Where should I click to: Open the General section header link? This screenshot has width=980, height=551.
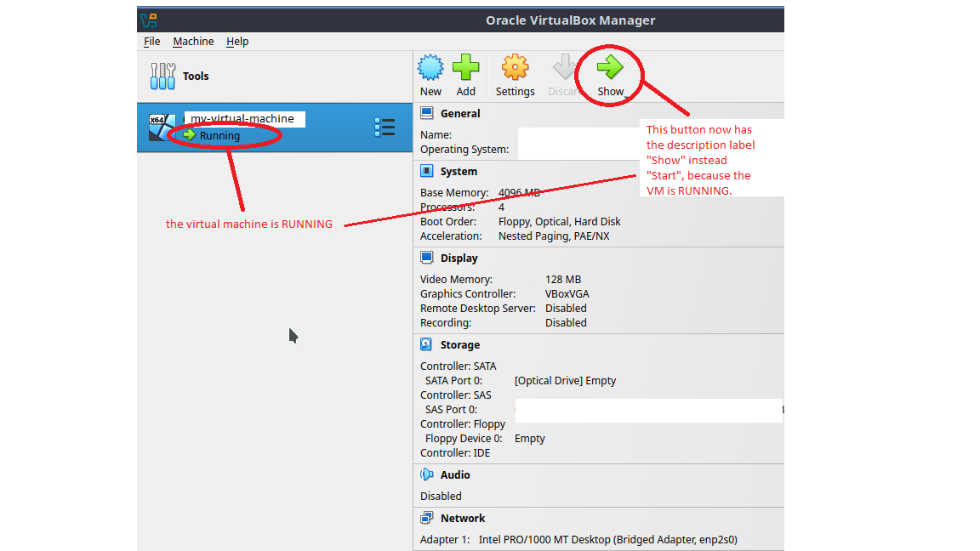460,114
